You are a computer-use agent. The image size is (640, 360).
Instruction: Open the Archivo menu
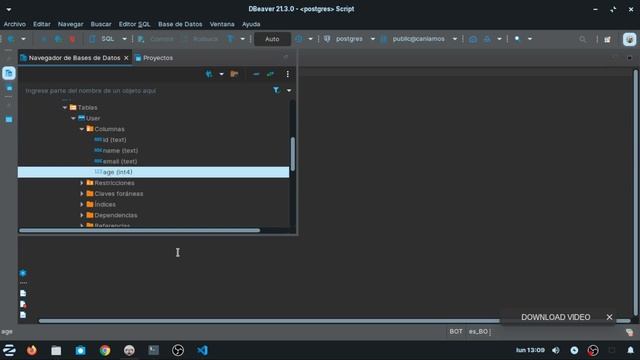click(15, 24)
